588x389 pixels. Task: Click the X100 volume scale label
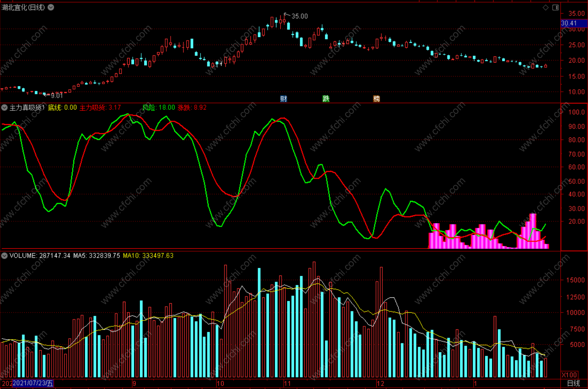[570, 375]
